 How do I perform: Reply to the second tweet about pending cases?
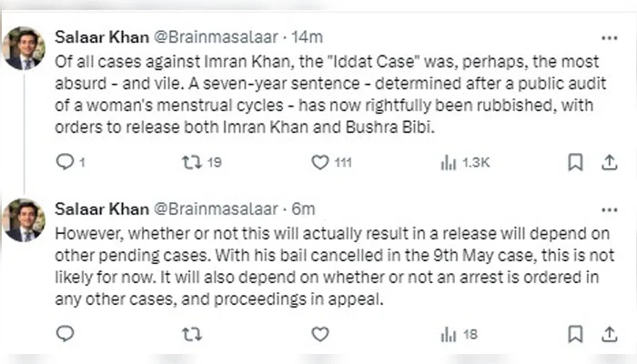[x=65, y=334]
